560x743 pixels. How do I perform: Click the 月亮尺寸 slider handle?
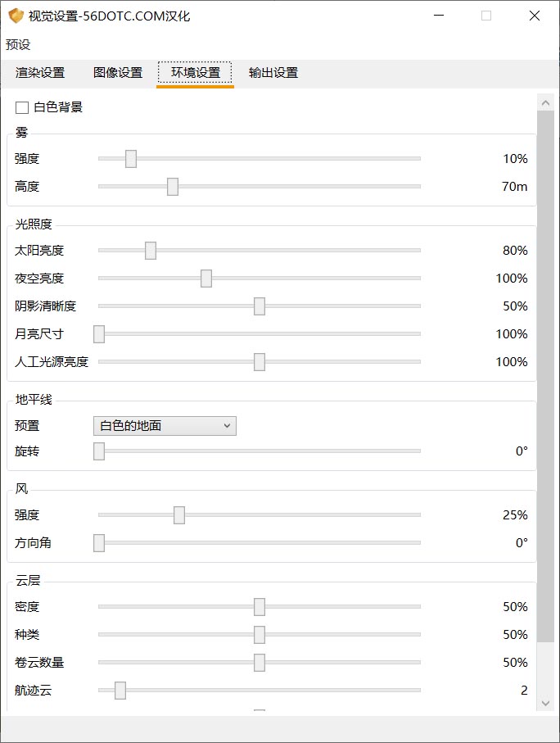coord(99,334)
